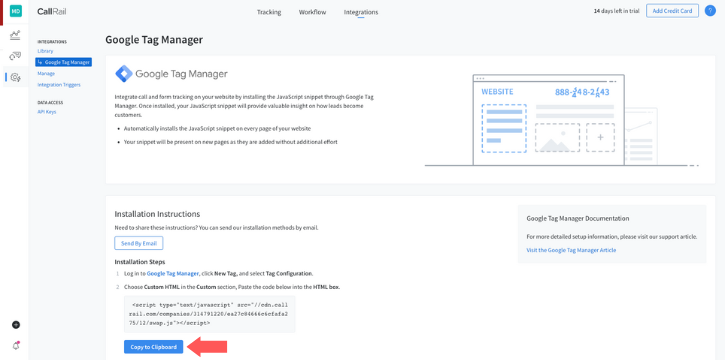Switch to the Tracking tab
Viewport: 725px width, 360px height.
pos(269,12)
